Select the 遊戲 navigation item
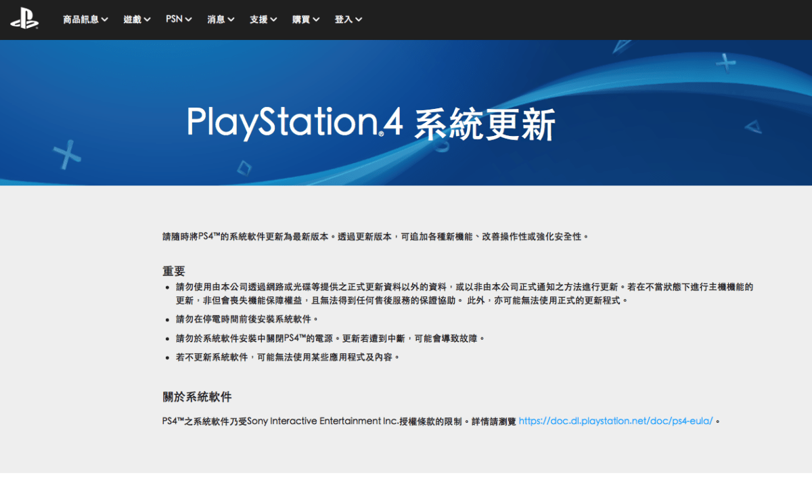 [133, 20]
